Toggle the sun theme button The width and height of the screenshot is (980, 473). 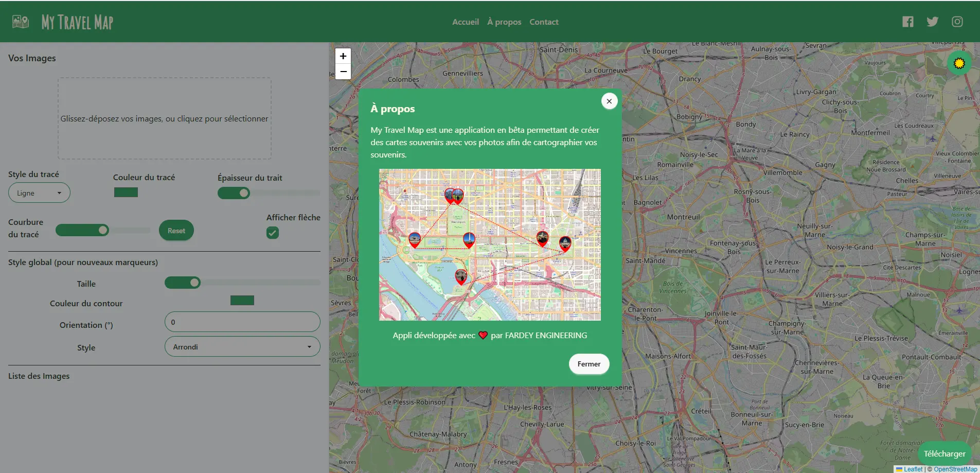959,63
